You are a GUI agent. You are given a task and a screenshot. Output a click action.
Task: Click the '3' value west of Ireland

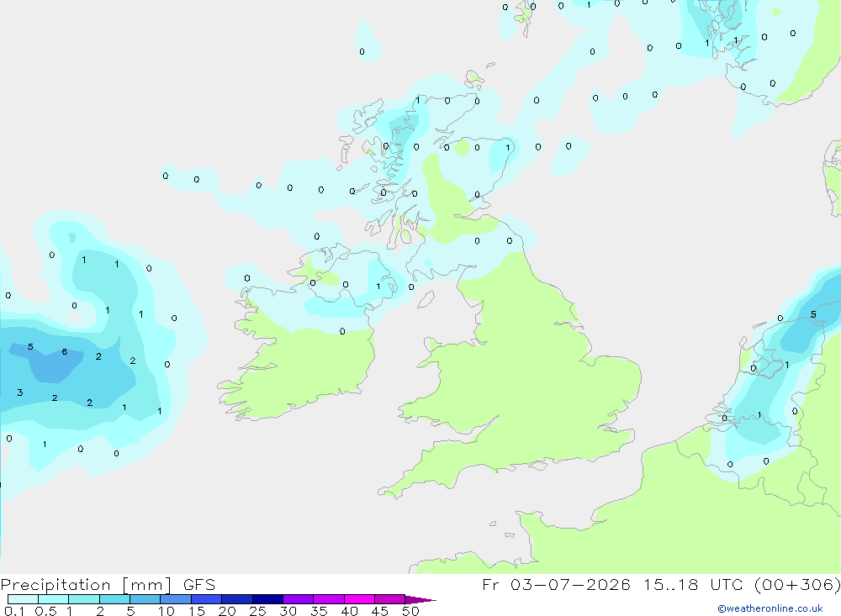coord(20,392)
